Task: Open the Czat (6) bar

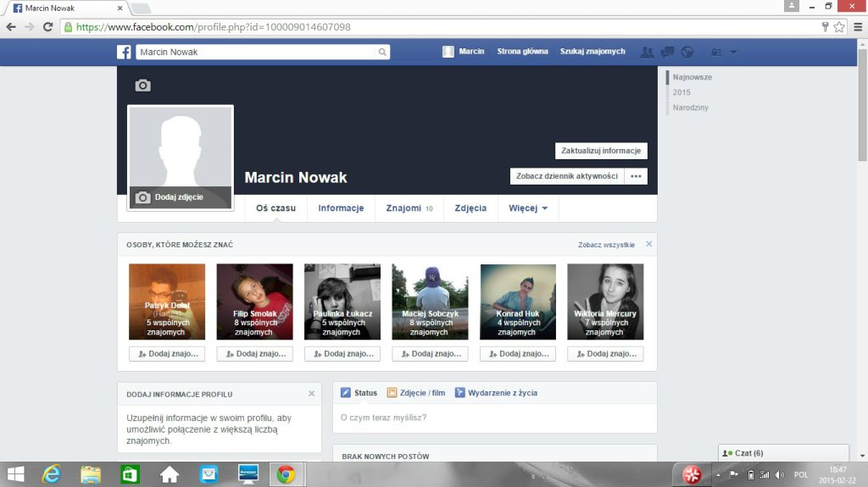Action: (x=783, y=453)
